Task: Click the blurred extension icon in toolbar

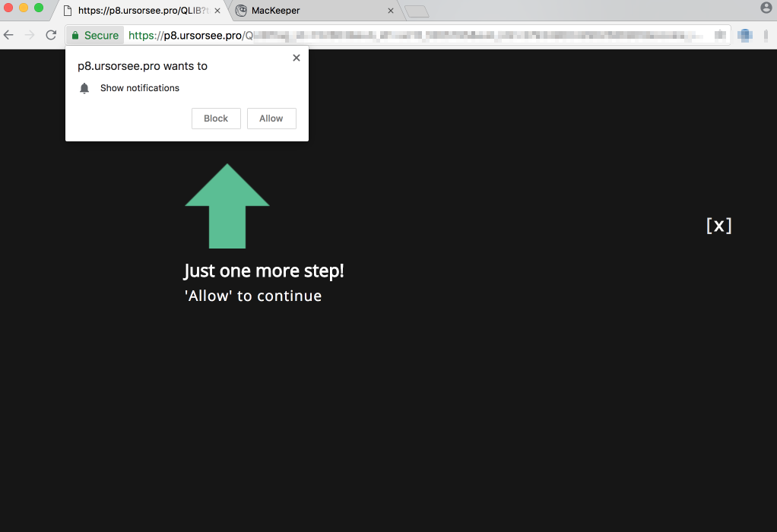Action: click(745, 35)
